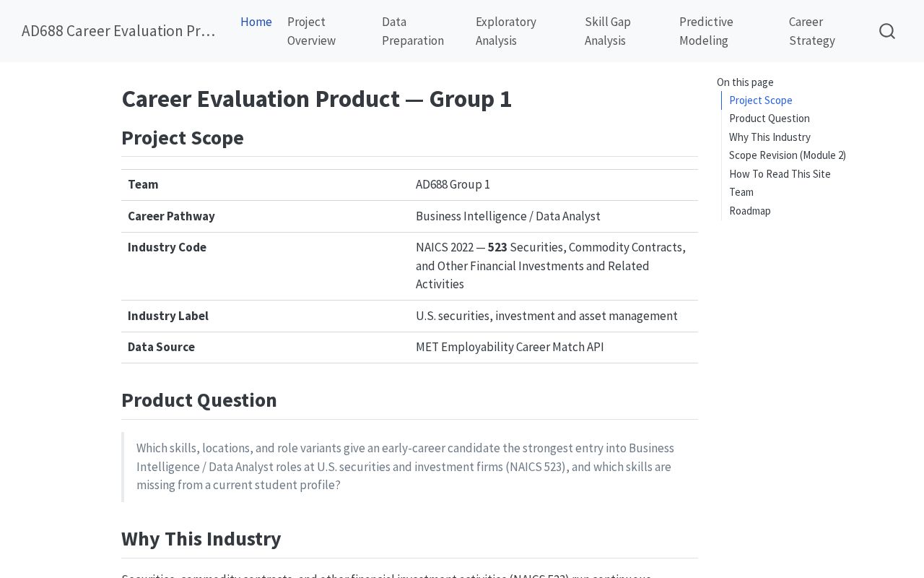Jump to Roadmap in outline
Screen dimensions: 924x578
750,211
